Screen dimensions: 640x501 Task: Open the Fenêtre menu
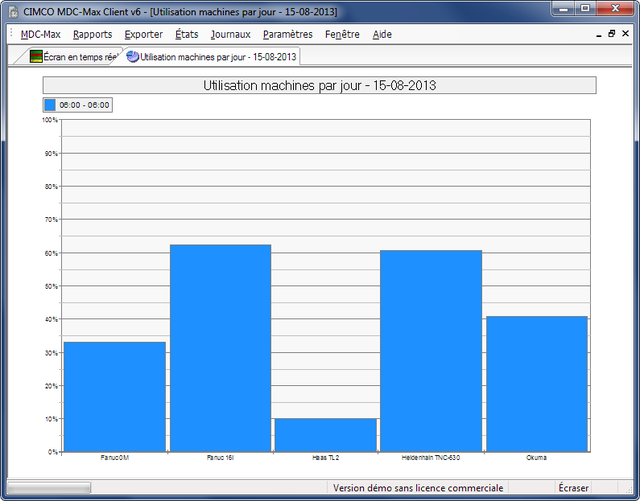pos(342,34)
